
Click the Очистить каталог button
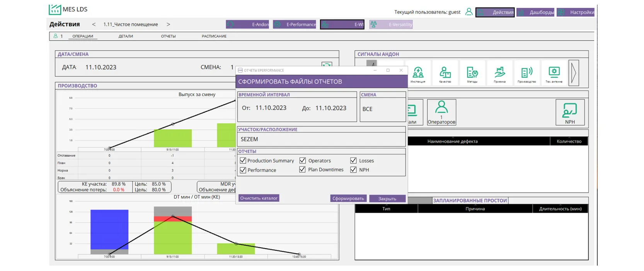point(259,198)
